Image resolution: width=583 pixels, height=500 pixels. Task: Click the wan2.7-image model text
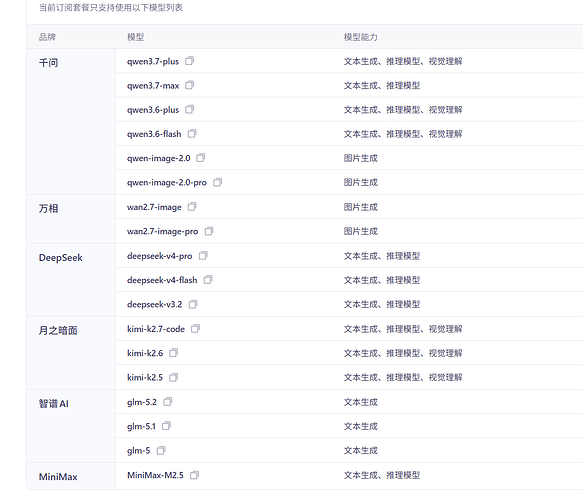pos(154,207)
